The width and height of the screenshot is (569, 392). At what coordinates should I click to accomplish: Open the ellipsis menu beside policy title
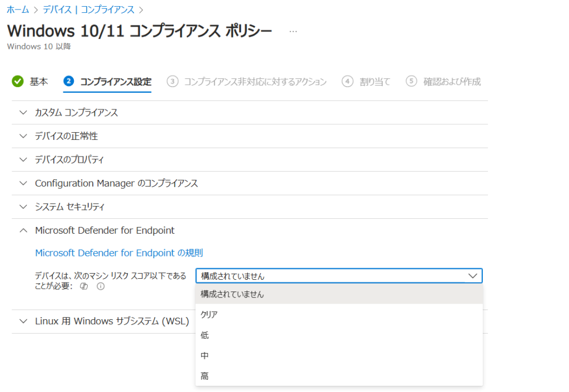pyautogui.click(x=293, y=32)
